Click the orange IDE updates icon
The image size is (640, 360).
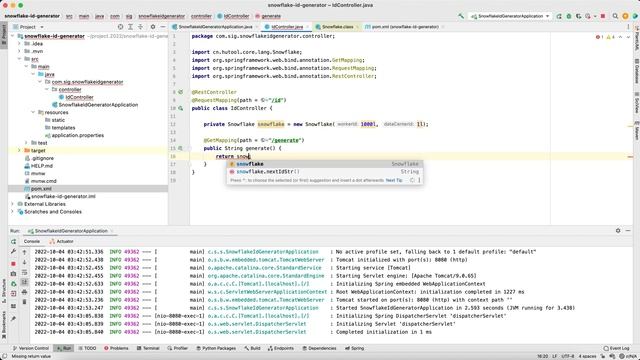(625, 16)
